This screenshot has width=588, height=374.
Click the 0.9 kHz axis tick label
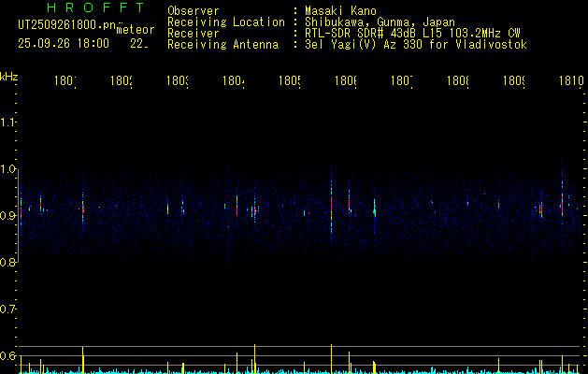[7, 215]
